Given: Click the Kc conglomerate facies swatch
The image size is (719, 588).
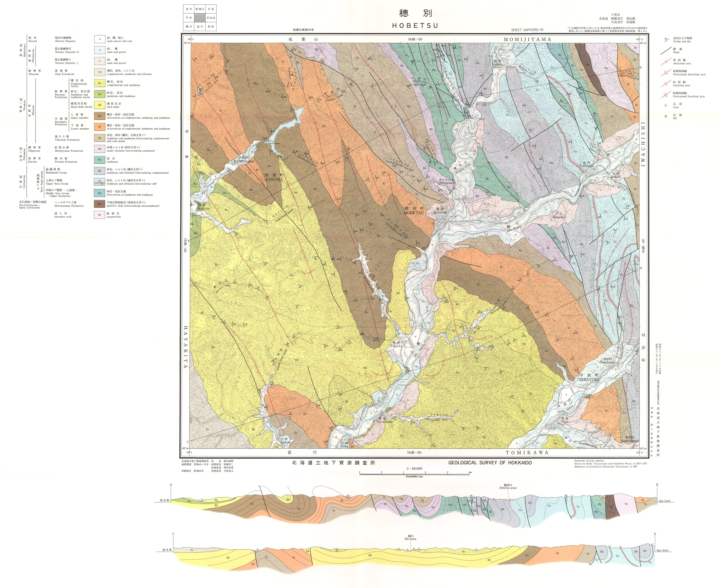Looking at the screenshot, I should coord(100,83).
